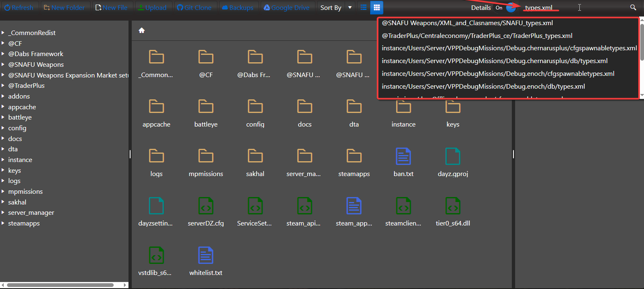
Task: Click the search magnifier icon
Action: click(633, 7)
